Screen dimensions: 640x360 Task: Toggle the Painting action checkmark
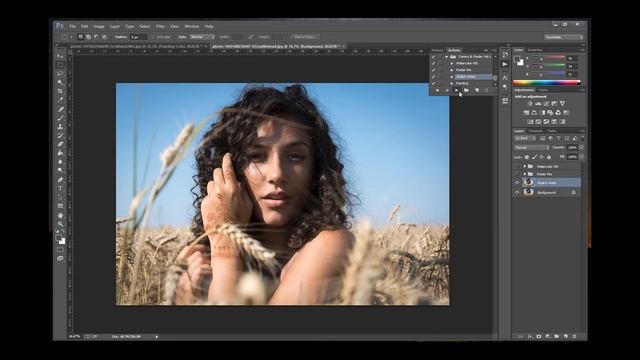433,83
